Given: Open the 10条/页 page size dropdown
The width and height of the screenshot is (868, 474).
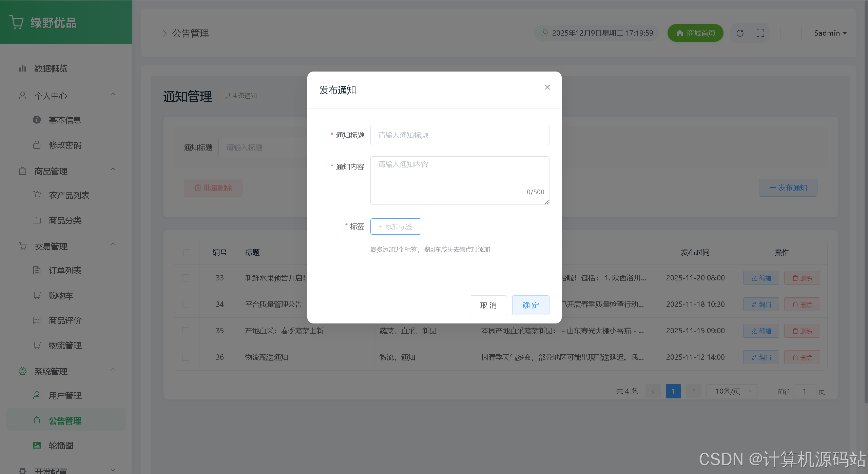Looking at the screenshot, I should coord(732,391).
